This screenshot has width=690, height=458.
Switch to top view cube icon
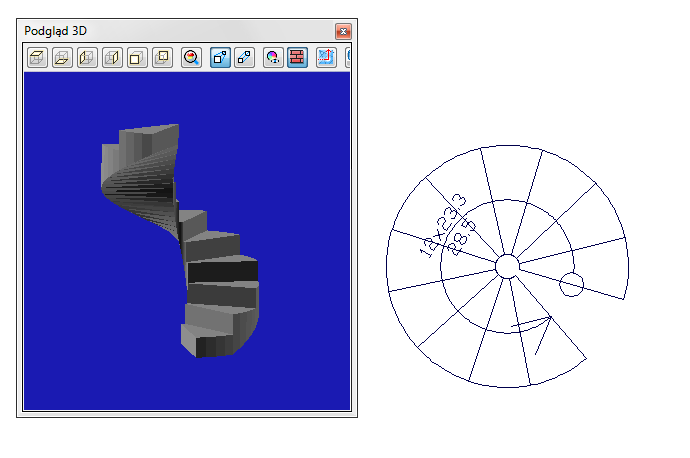click(37, 57)
